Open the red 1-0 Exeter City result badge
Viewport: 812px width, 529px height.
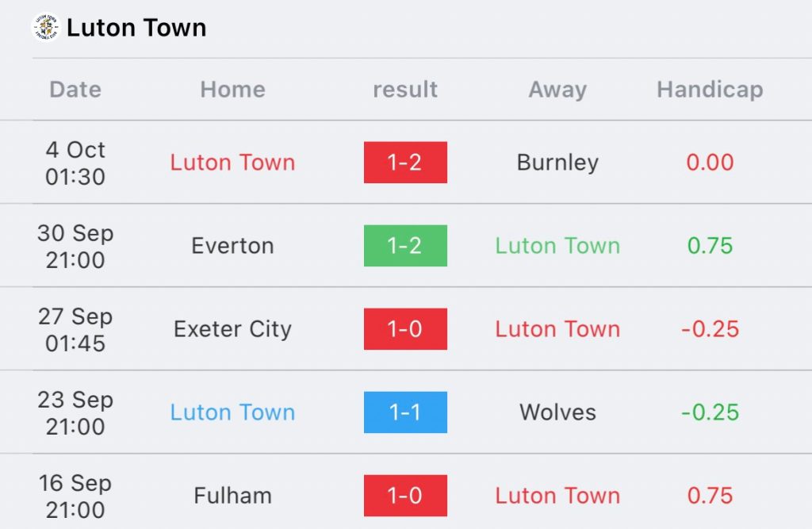click(405, 329)
